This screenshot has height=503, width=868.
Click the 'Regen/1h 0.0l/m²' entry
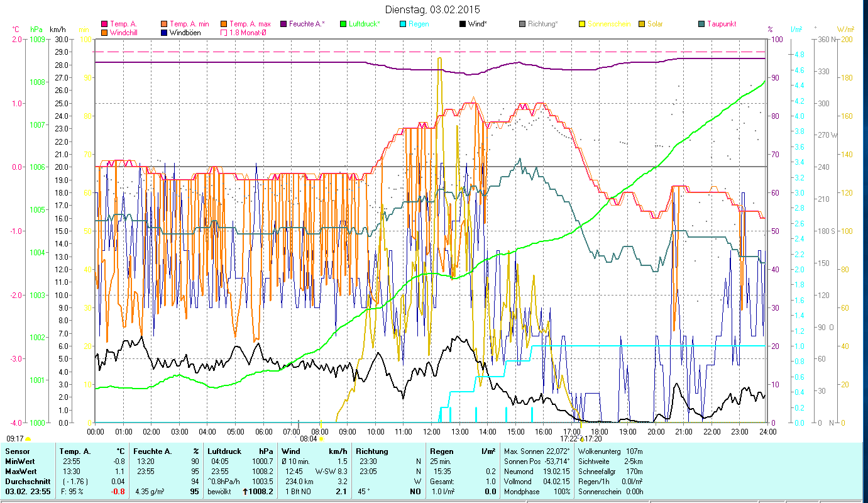click(x=609, y=482)
